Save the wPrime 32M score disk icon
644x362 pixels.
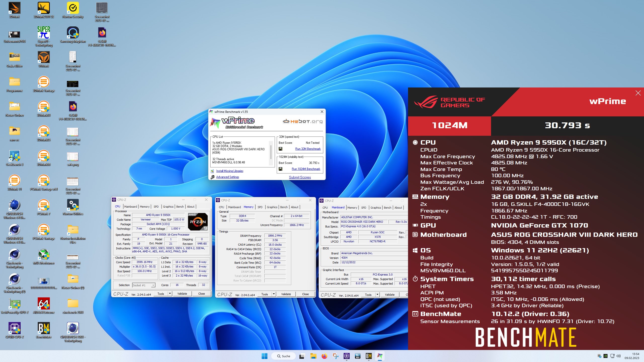click(280, 149)
